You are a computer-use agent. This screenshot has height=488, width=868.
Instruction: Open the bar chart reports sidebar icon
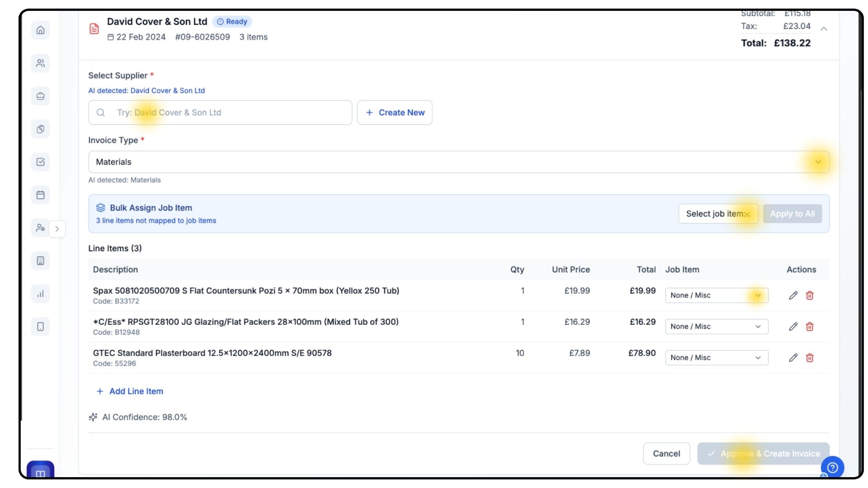point(40,294)
